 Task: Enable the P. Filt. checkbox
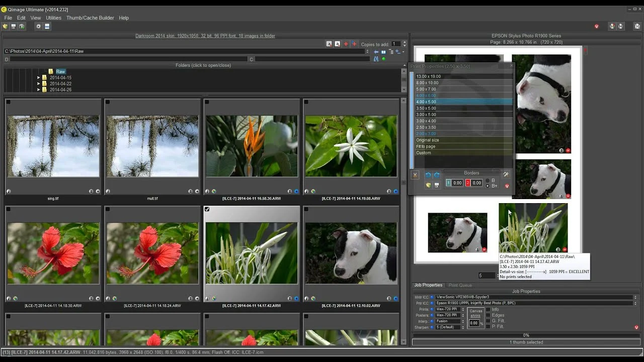488,327
